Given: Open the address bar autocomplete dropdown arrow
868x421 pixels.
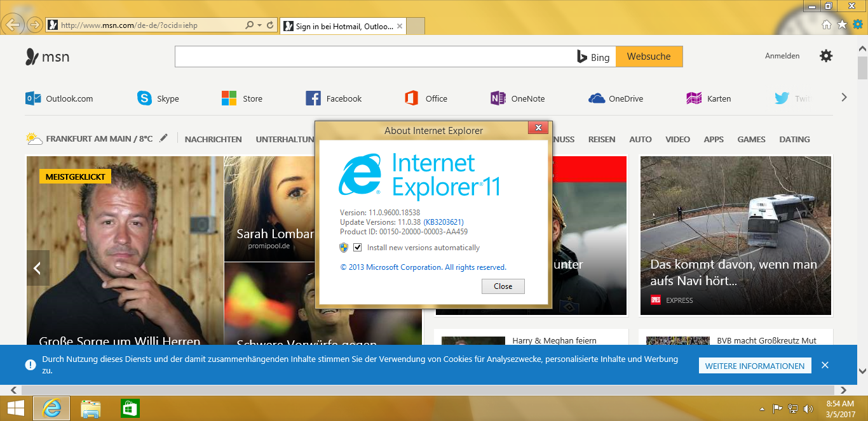Looking at the screenshot, I should point(259,25).
